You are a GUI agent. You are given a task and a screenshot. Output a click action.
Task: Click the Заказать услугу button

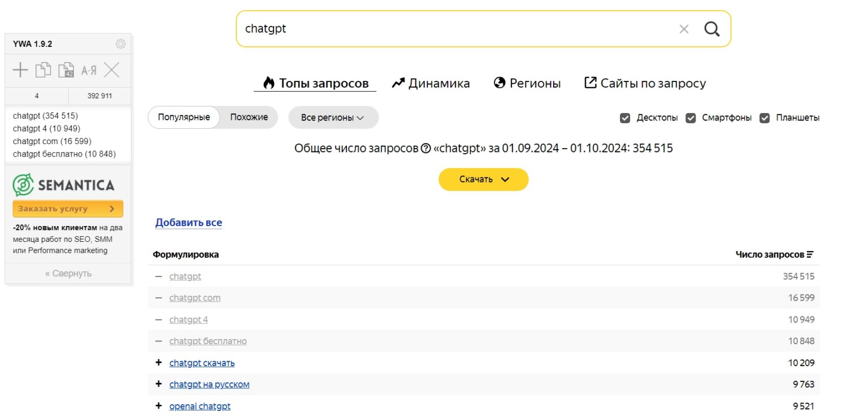click(67, 209)
